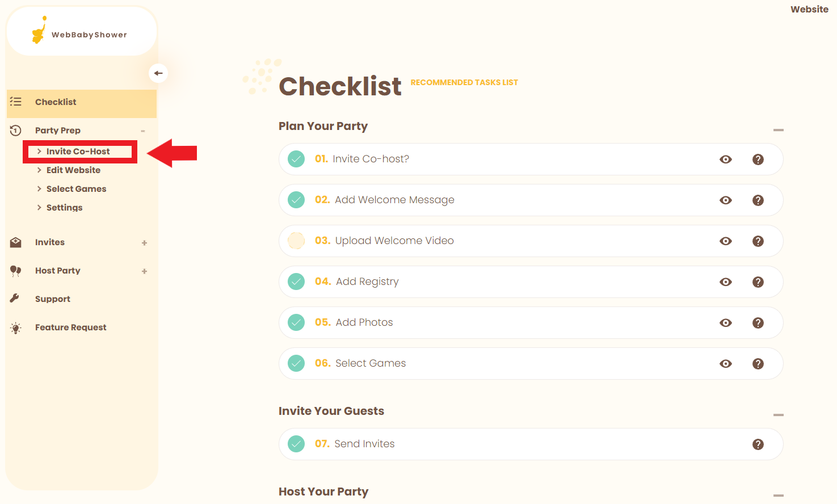Click the WebBabyShower elephant logo
Screen dimensions: 837x504
pos(39,31)
